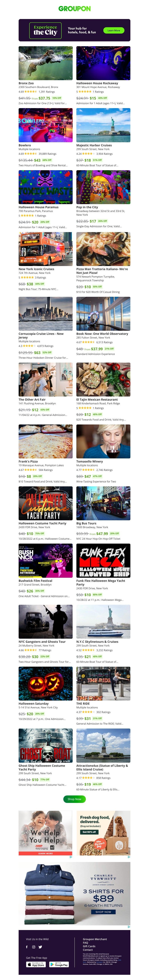Viewport: 149px width, 980px height.
Task: Tap the App Store download badge
Action: tap(36, 964)
